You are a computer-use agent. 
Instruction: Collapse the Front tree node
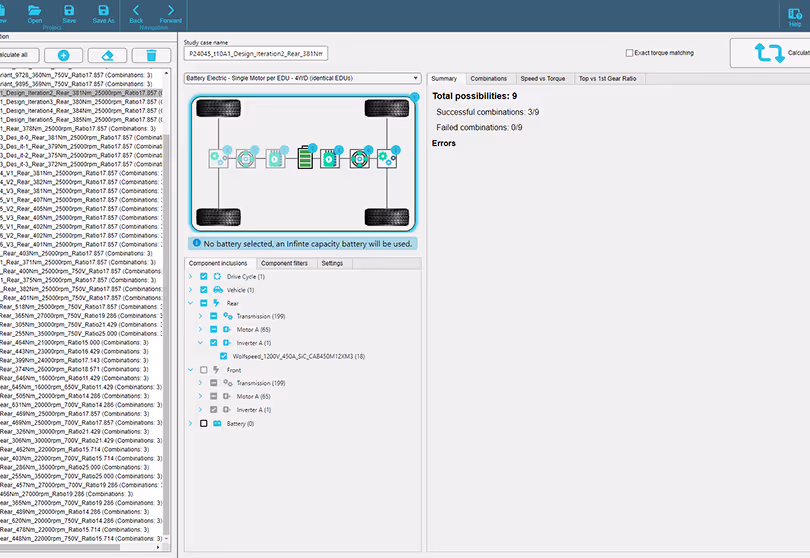coord(191,369)
